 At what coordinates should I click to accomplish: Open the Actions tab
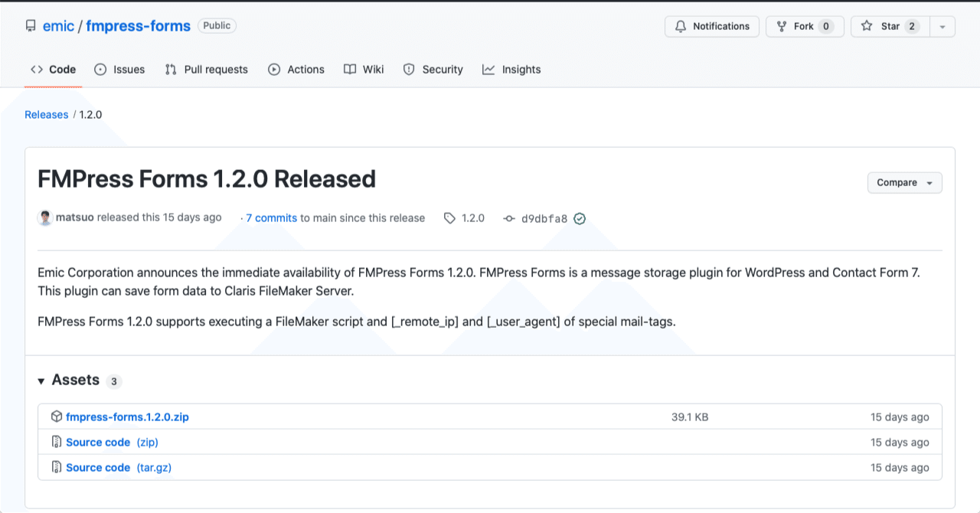[296, 70]
